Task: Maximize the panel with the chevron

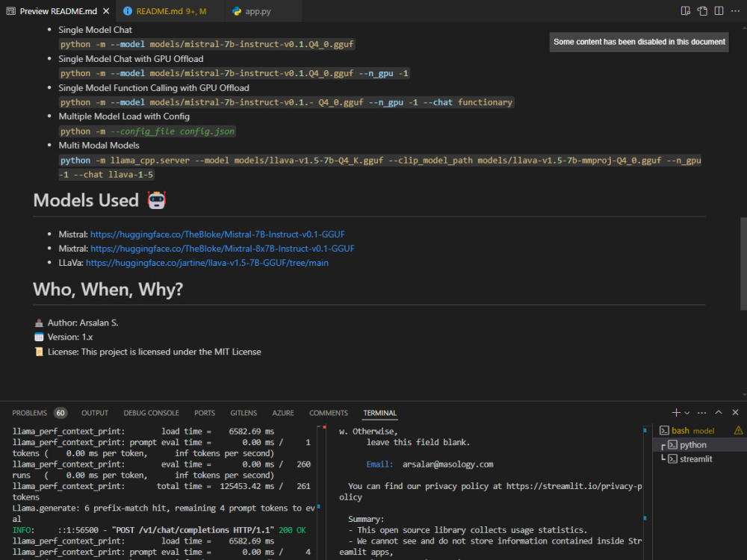Action: (x=719, y=412)
